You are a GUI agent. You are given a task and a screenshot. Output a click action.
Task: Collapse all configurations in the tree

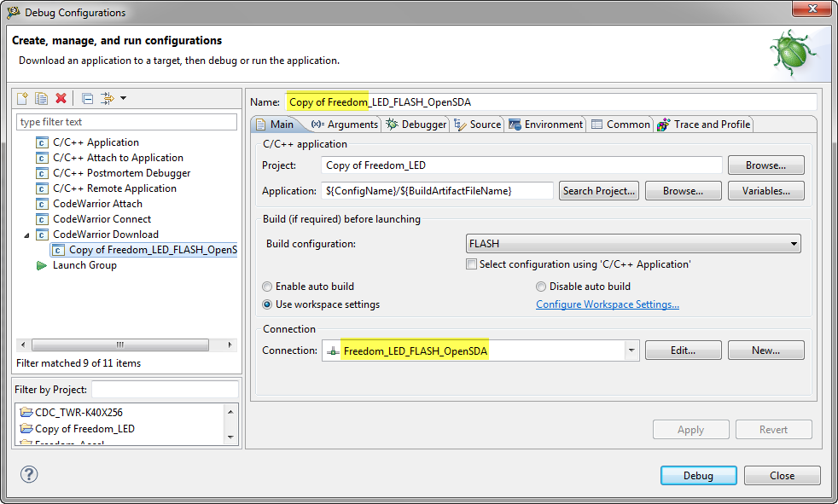pos(87,99)
